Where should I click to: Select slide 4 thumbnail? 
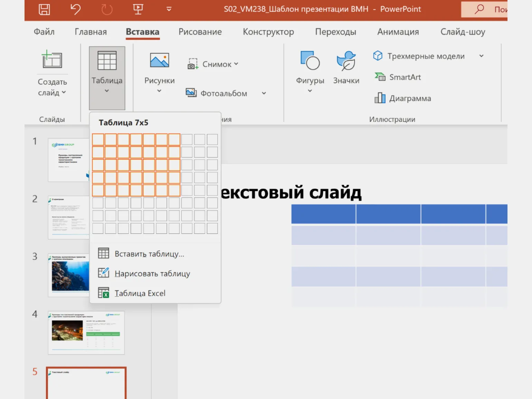tap(86, 333)
